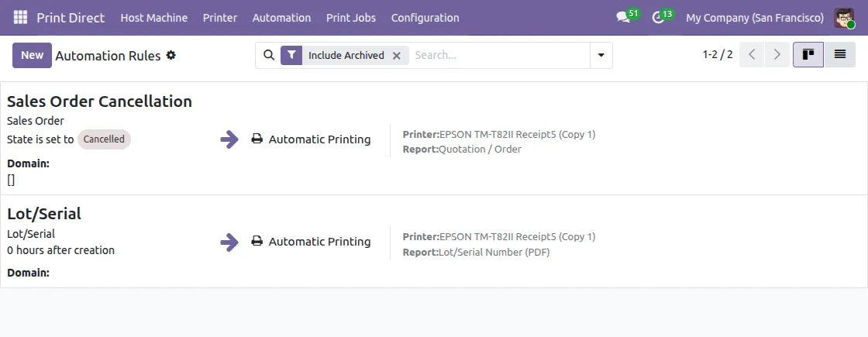Open the Host Machine menu
This screenshot has width=868, height=337.
(x=154, y=17)
